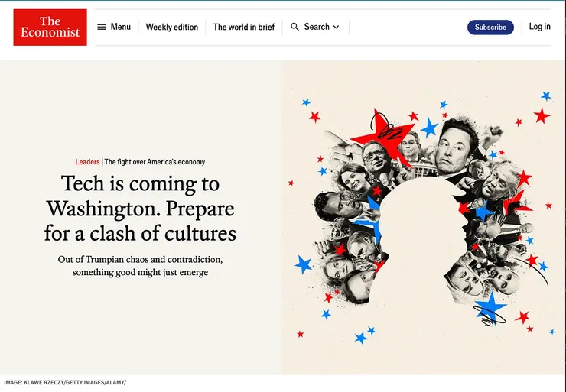Image resolution: width=566 pixels, height=392 pixels.
Task: Click the image credit caption text
Action: point(65,382)
